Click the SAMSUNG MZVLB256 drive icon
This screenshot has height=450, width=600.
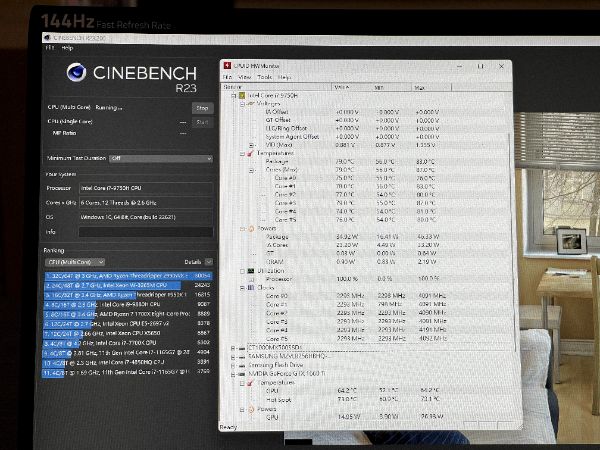(242, 357)
